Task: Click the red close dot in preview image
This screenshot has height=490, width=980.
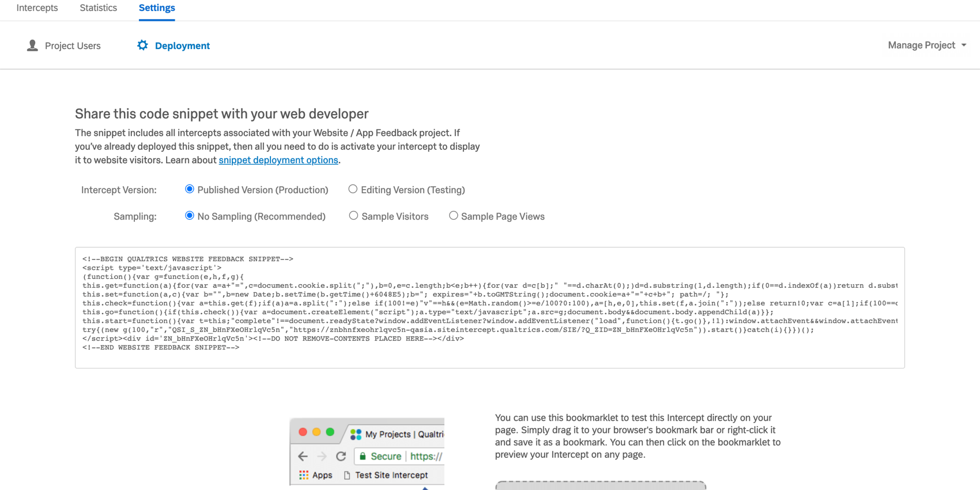Action: pyautogui.click(x=303, y=432)
